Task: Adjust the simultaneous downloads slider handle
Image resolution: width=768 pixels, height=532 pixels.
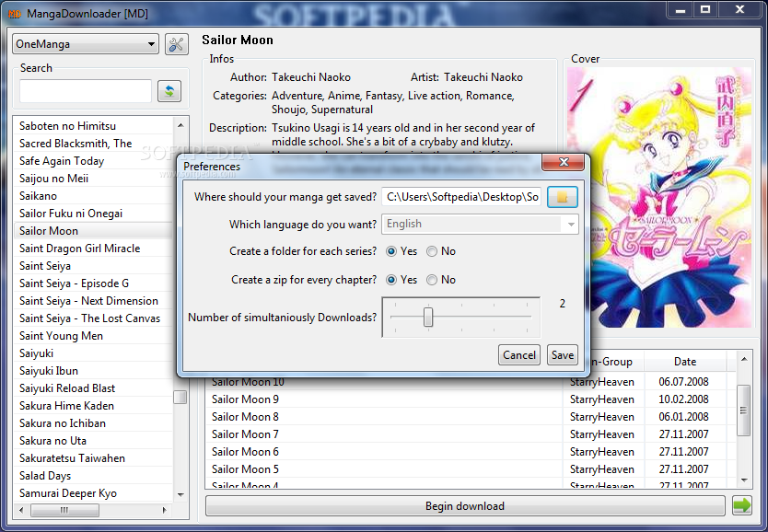Action: [428, 318]
